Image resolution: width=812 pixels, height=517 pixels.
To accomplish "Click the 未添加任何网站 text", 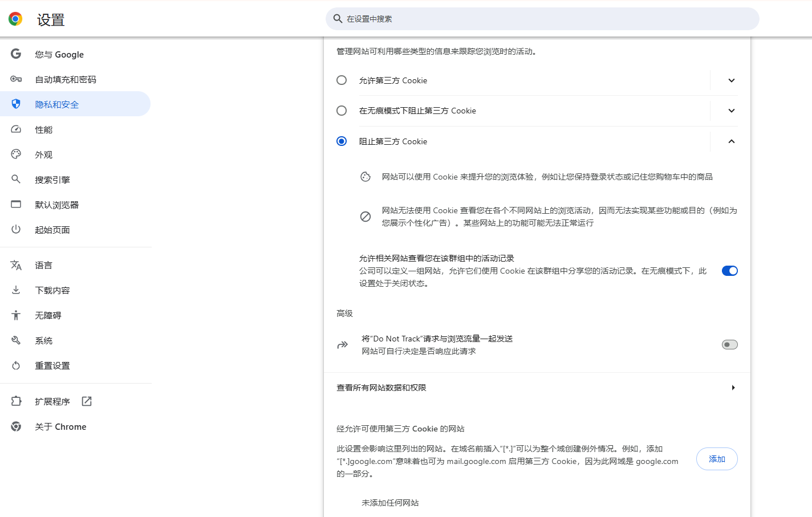I will point(390,503).
